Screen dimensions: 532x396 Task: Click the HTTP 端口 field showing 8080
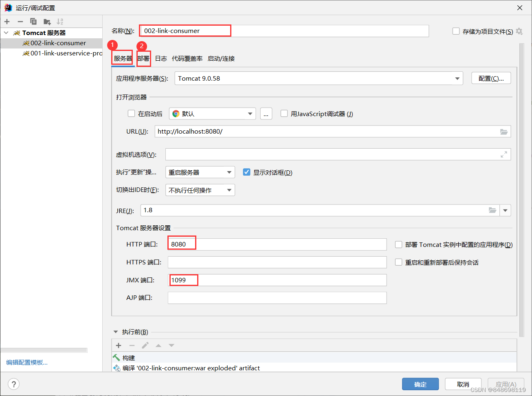[277, 244]
